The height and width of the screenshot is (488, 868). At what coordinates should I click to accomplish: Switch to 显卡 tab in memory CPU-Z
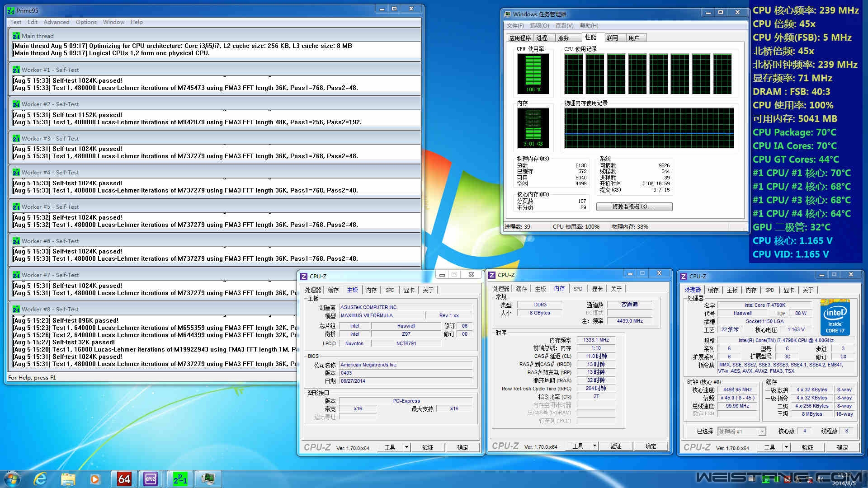(597, 289)
